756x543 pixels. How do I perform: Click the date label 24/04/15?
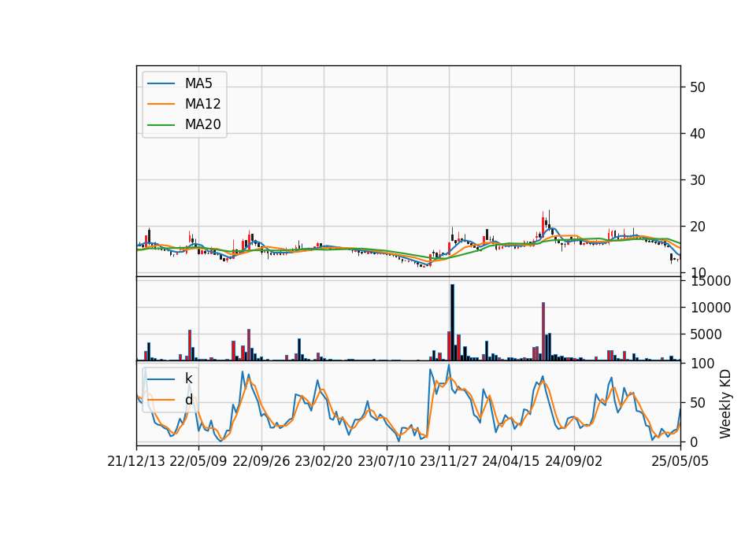click(x=511, y=461)
